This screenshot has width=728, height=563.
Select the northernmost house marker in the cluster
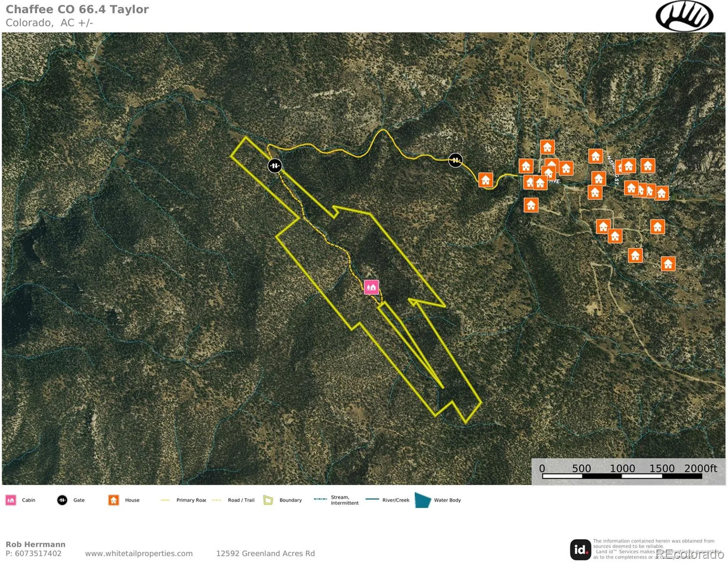(x=547, y=147)
